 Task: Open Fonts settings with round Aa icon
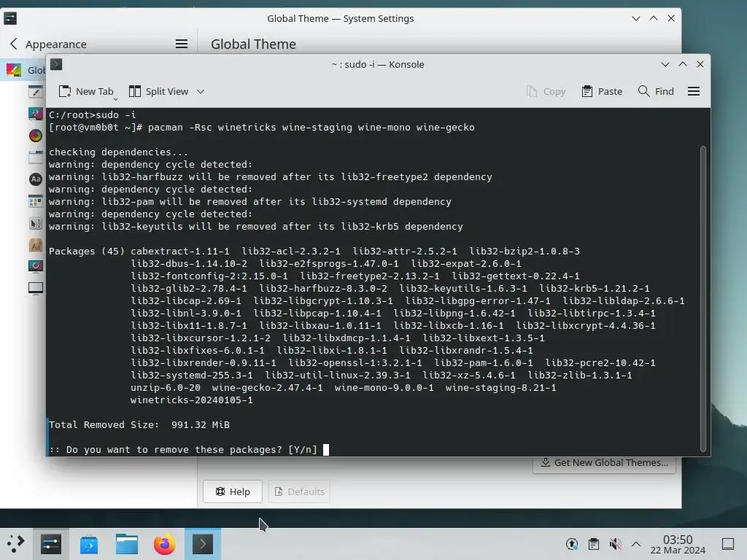(36, 179)
